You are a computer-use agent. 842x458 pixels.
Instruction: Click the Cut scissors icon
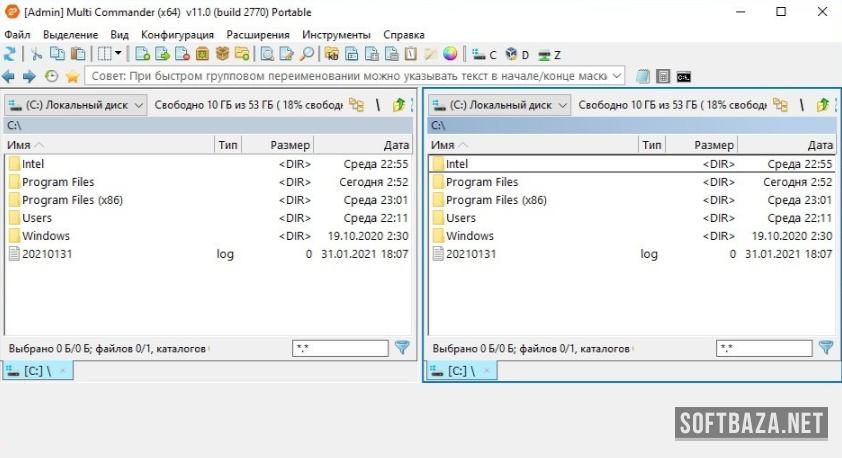pyautogui.click(x=37, y=54)
